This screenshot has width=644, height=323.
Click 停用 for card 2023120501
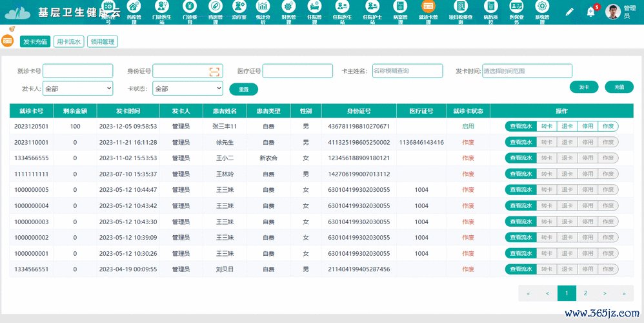(588, 126)
